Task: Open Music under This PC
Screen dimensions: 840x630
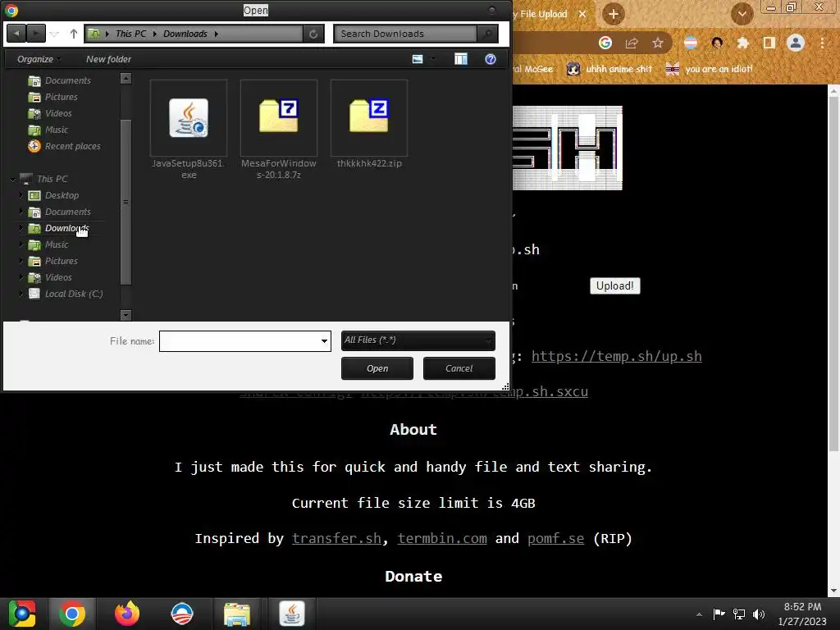Action: point(48,244)
